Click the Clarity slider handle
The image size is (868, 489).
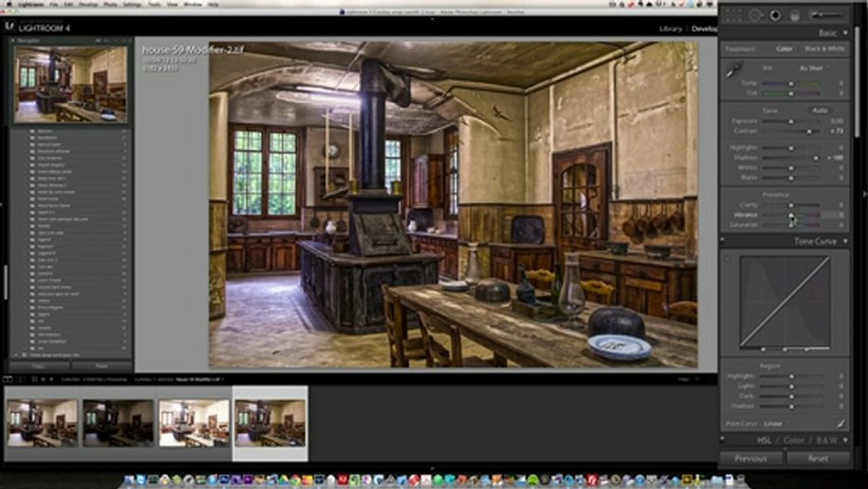tap(791, 205)
